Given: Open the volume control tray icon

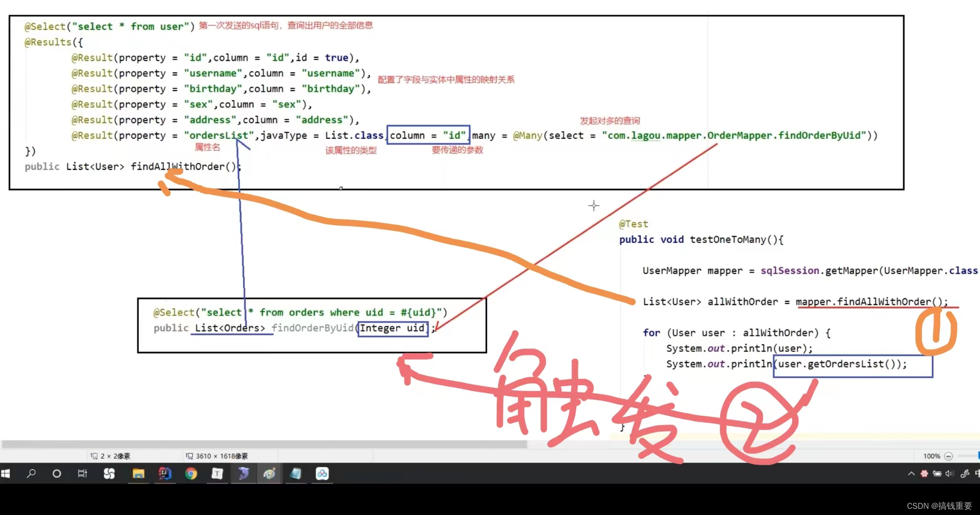Looking at the screenshot, I should [x=949, y=474].
